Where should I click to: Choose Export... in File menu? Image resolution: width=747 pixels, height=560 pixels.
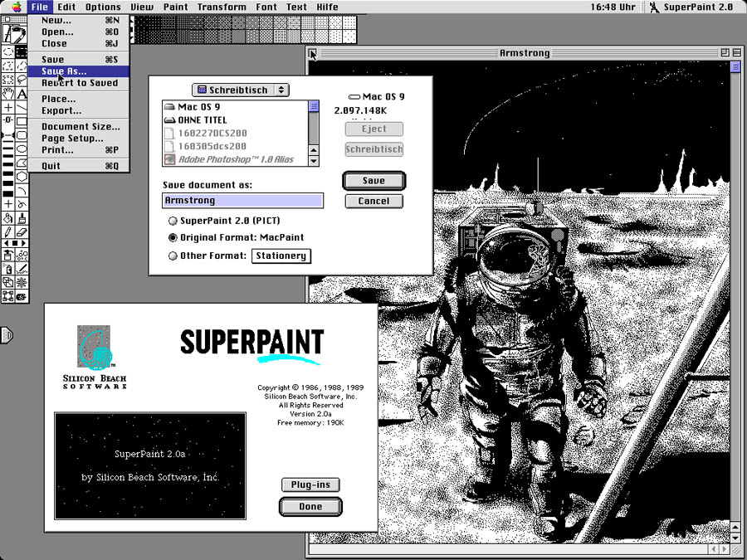tap(79, 110)
